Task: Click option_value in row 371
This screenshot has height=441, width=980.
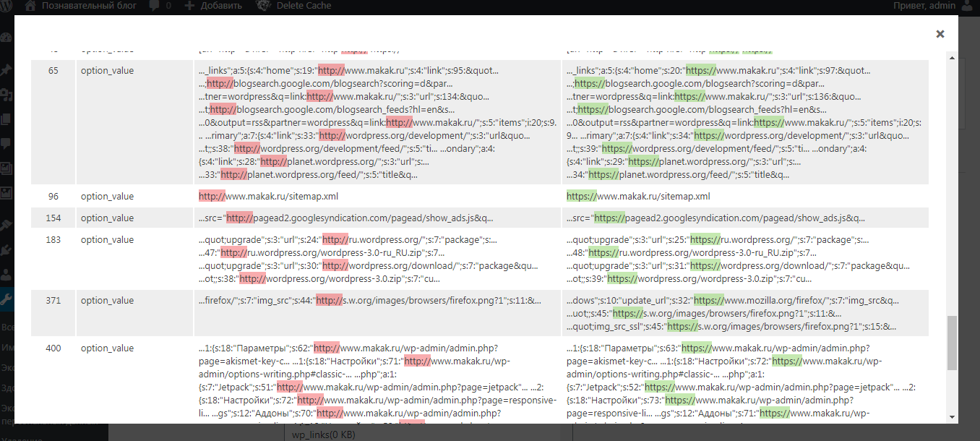Action: click(107, 300)
